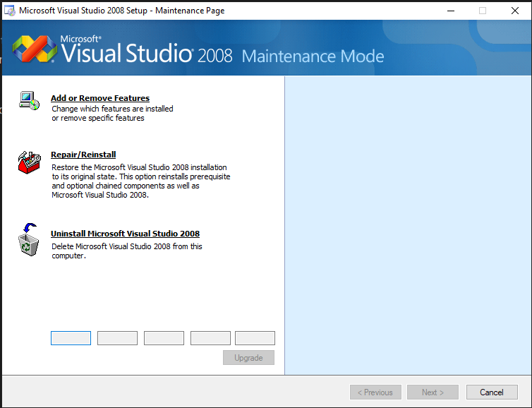Click the fourth blank button in row

[x=210, y=338]
